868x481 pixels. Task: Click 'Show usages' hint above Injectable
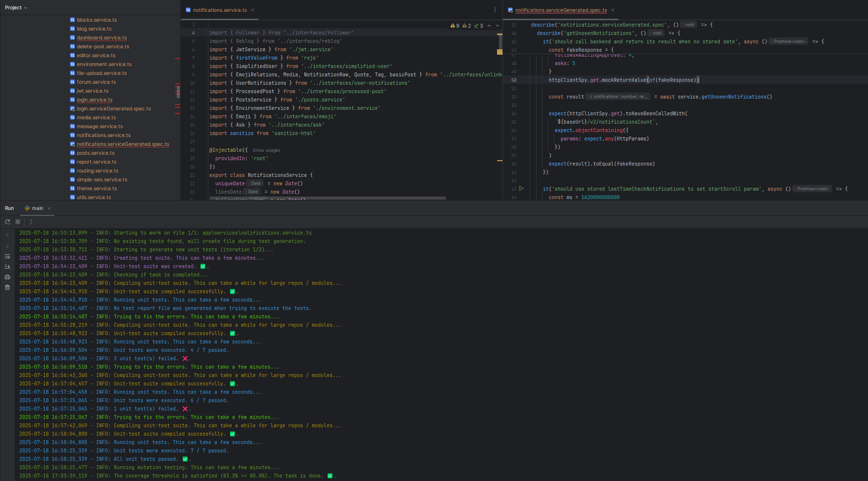click(266, 150)
